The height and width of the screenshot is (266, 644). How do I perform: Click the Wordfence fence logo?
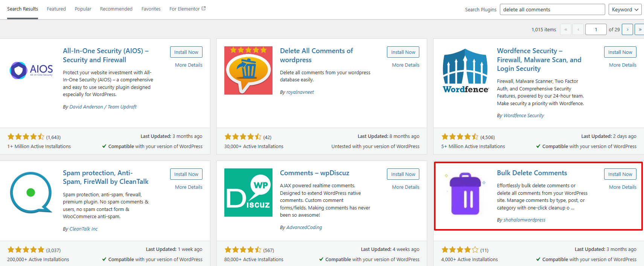[x=465, y=70]
